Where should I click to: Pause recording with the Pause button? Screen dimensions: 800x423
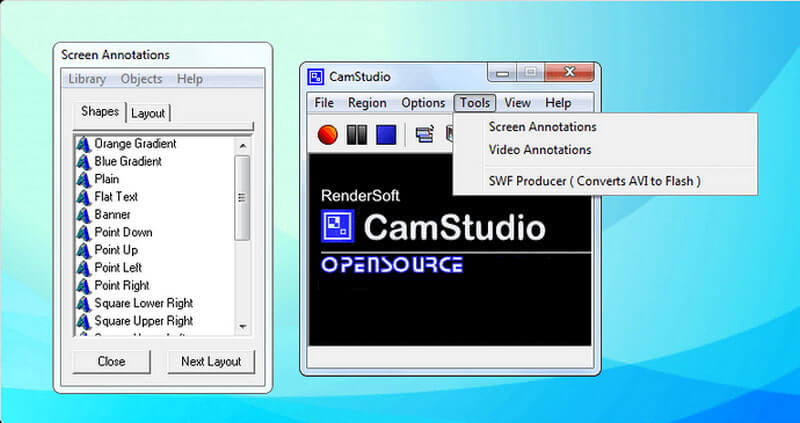[x=357, y=135]
